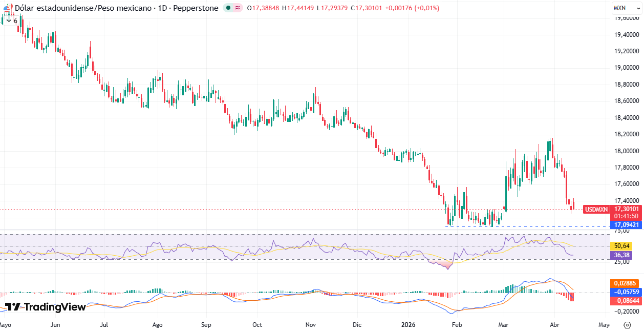This screenshot has width=644, height=331.
Task: Click the purple RSI value 36,38
Action: [620, 255]
